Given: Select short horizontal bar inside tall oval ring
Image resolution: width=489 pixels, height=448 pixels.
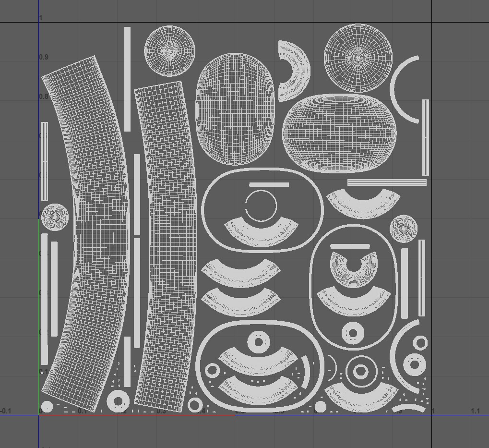Looking at the screenshot, I should (x=350, y=246).
